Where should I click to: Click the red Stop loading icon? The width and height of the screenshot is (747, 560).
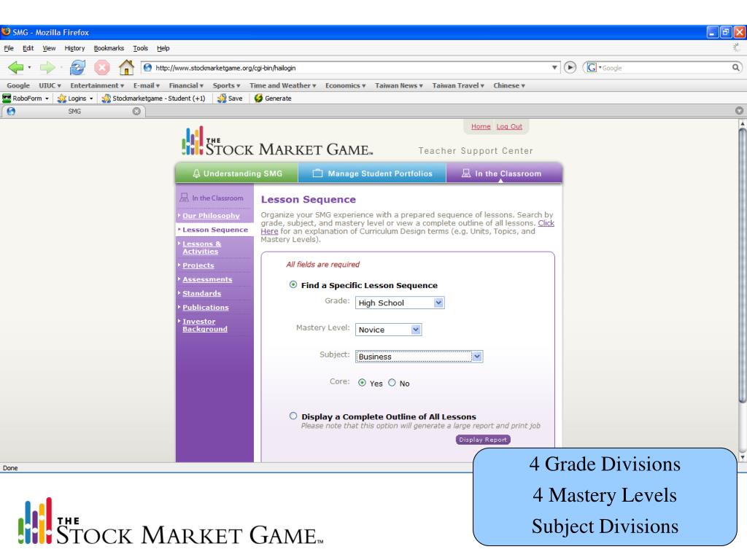click(x=102, y=68)
